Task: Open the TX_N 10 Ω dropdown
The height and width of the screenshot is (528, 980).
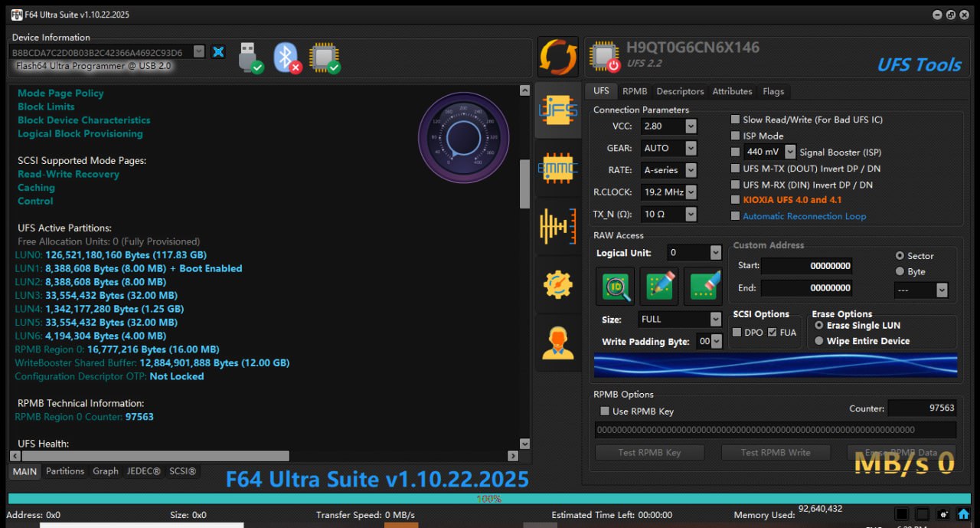Action: coord(691,214)
